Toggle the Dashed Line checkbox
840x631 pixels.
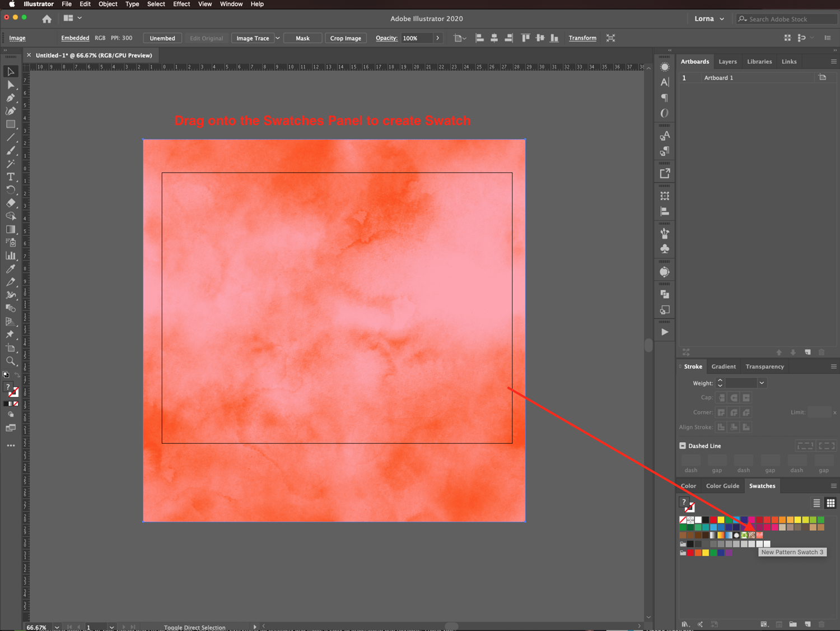683,446
